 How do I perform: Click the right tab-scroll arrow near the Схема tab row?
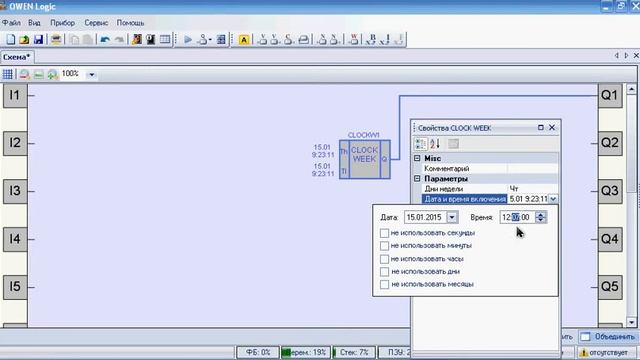[626, 56]
